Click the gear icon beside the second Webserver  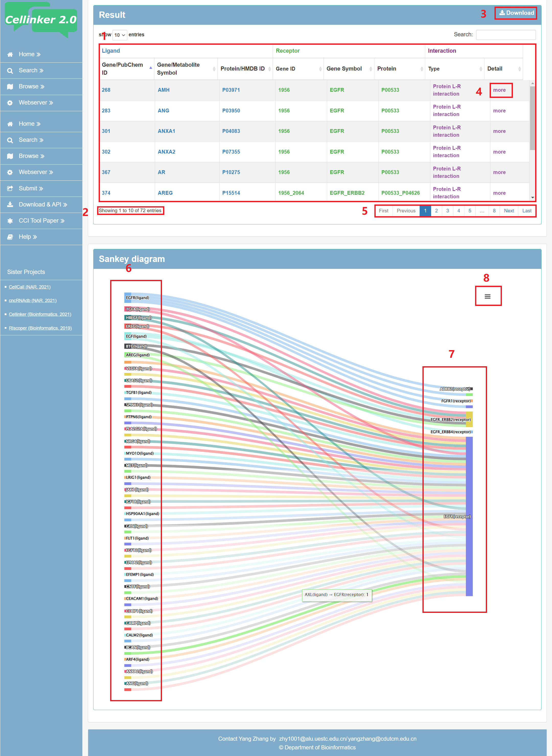click(10, 172)
